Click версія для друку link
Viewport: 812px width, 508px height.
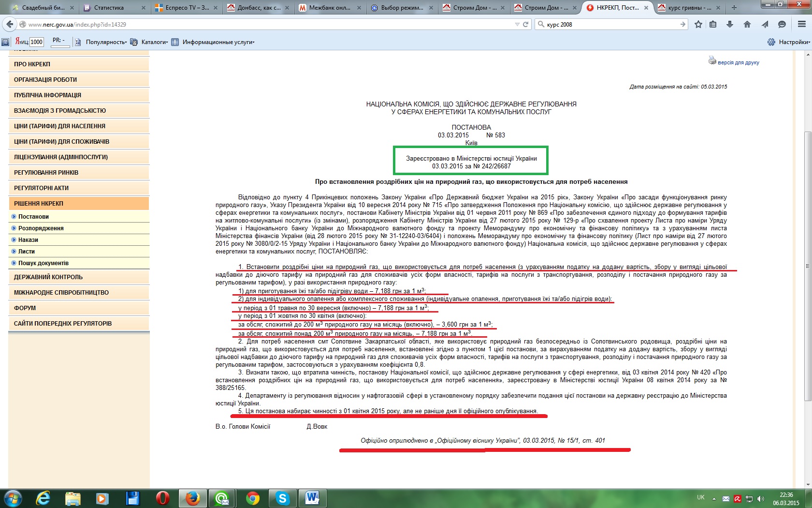[738, 62]
